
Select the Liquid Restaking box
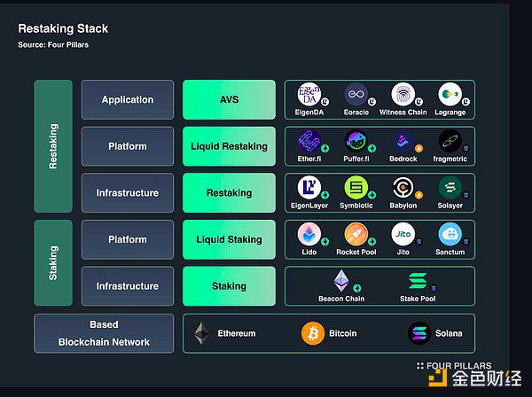point(229,146)
